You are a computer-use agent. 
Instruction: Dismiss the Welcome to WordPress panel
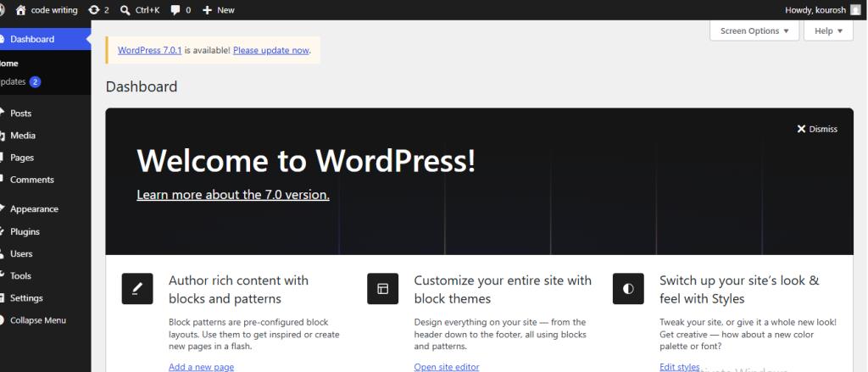817,129
